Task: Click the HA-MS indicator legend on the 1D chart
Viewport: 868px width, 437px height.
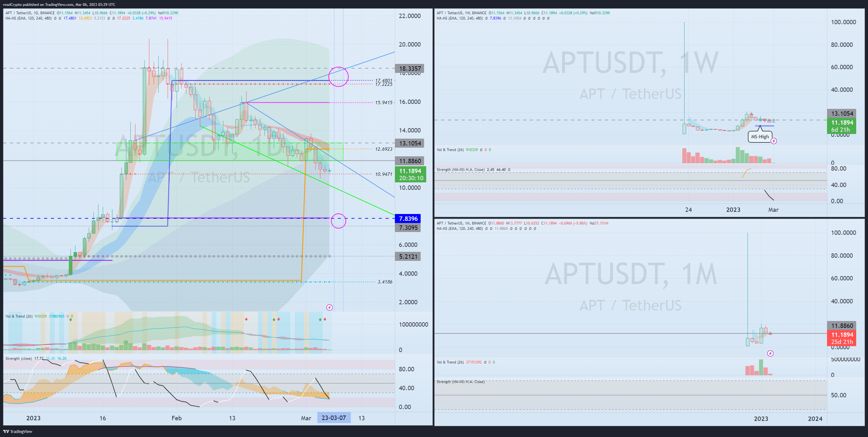Action: point(29,18)
